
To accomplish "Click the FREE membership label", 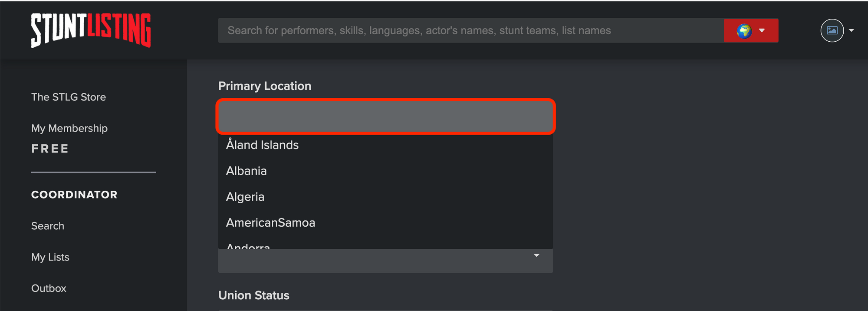I will 50,149.
